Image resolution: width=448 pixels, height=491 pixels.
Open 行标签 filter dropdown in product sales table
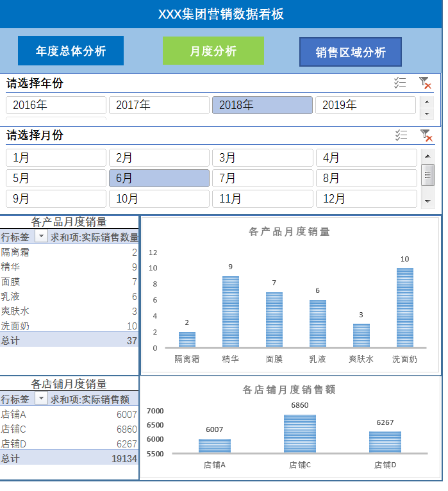41,236
